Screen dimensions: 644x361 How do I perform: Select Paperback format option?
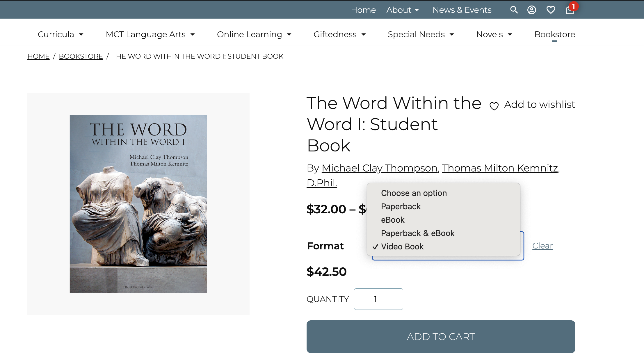click(443, 206)
